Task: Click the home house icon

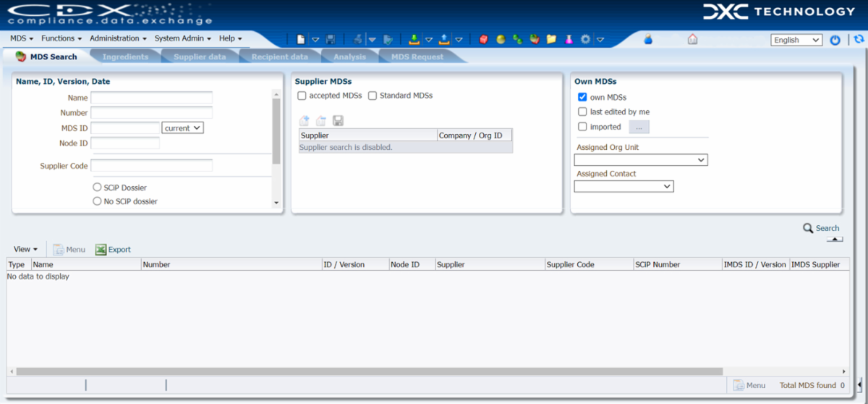Action: point(692,39)
